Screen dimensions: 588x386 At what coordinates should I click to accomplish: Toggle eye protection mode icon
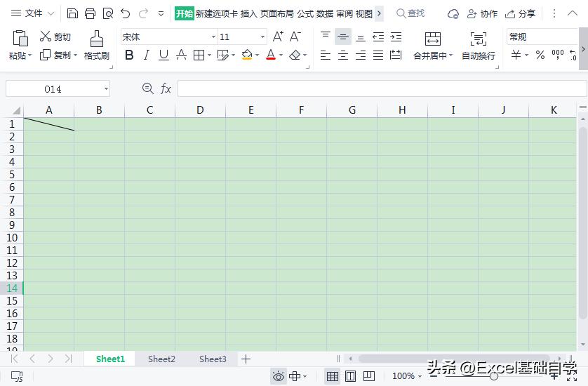point(279,376)
